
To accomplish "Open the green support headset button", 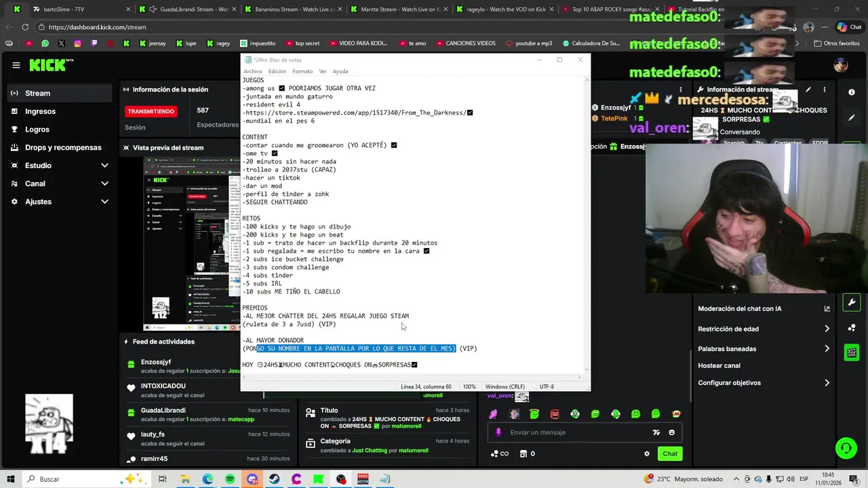I will pyautogui.click(x=846, y=448).
